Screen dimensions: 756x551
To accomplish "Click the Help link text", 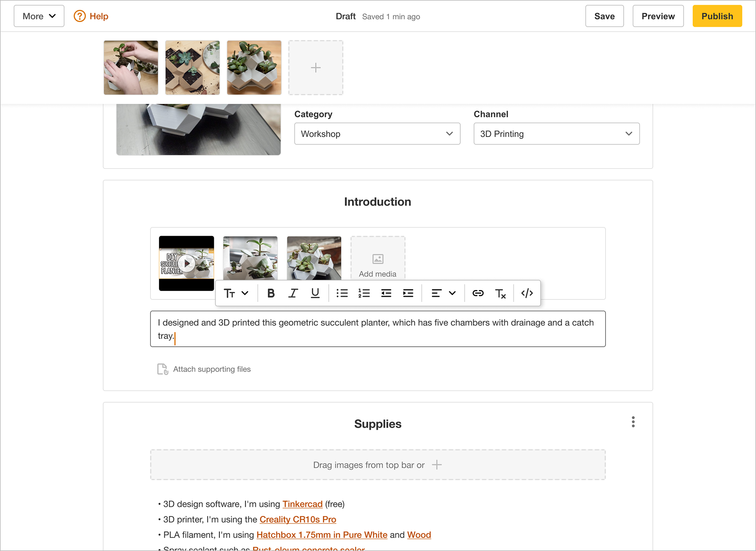I will 99,16.
